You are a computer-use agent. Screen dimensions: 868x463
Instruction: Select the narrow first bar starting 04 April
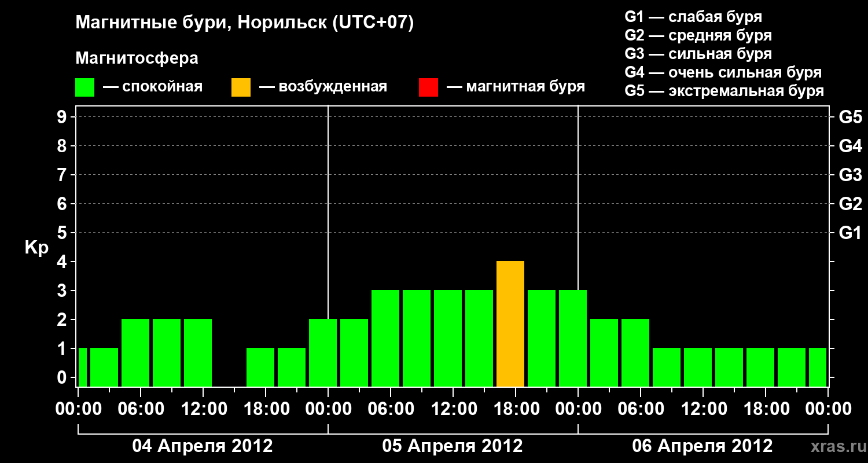coord(83,367)
